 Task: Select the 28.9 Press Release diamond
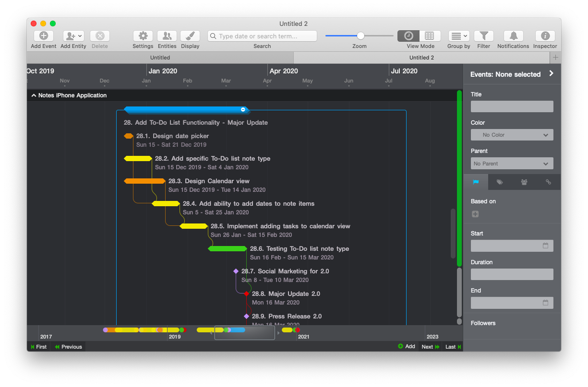246,316
